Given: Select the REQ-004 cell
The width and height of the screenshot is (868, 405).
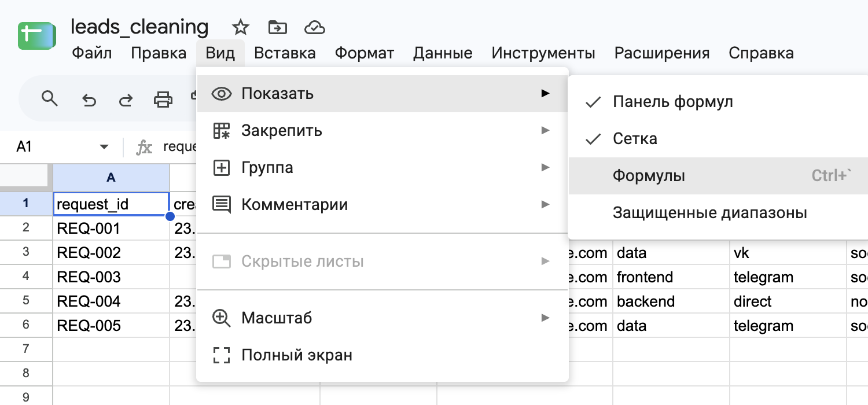Looking at the screenshot, I should 111,301.
